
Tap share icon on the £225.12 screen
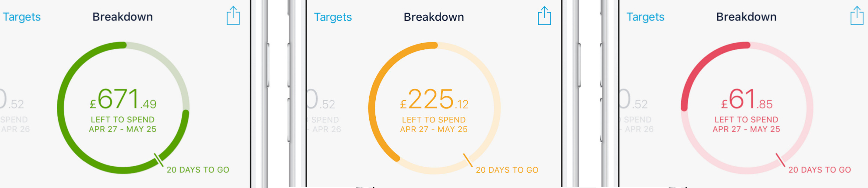[544, 16]
